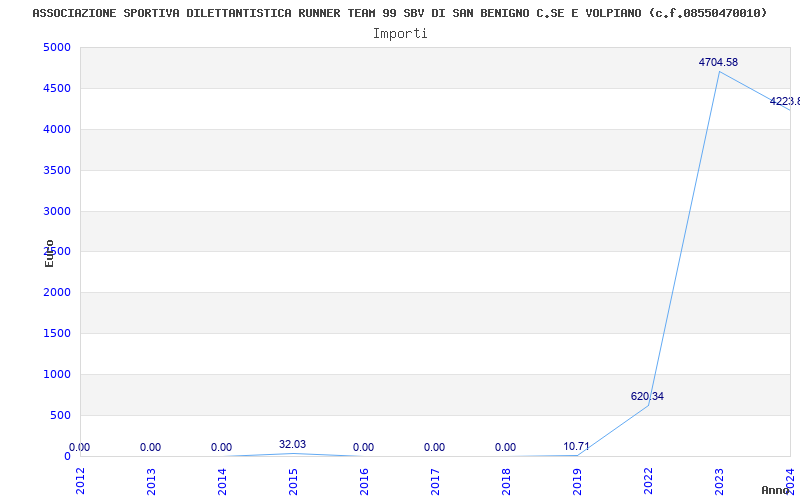This screenshot has height=500, width=800.
Task: Select the 2017 x-axis year label
Action: coord(435,482)
